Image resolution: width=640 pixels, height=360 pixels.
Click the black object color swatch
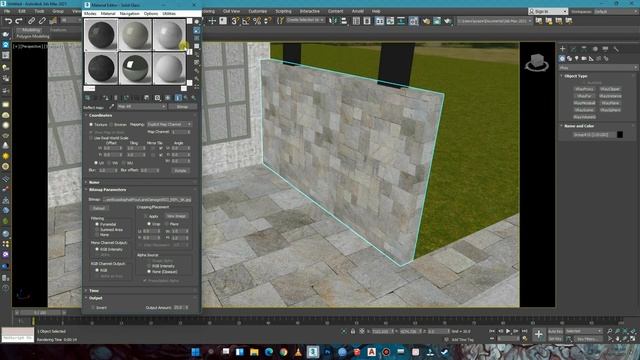(x=620, y=134)
